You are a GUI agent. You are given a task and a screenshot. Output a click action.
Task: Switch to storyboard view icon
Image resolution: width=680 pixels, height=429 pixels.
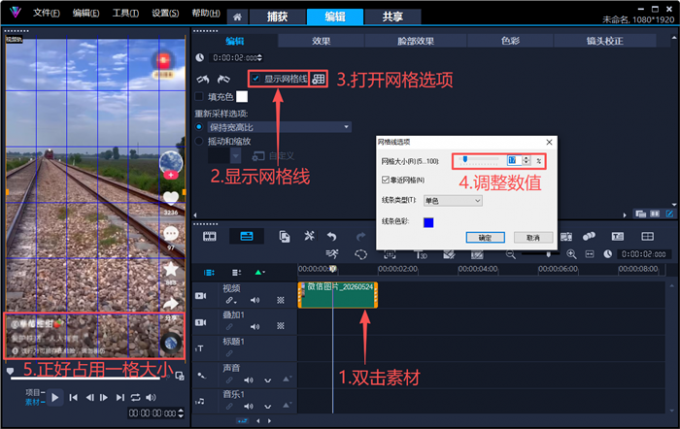click(209, 236)
